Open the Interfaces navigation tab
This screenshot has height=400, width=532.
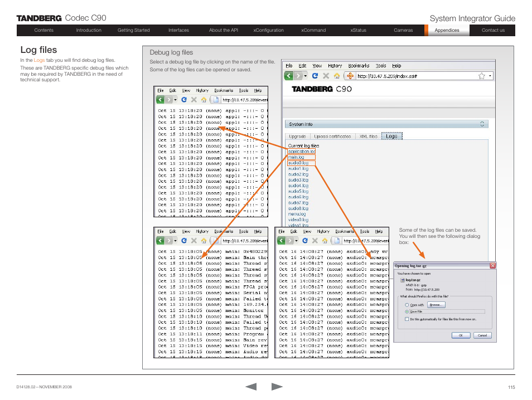pyautogui.click(x=178, y=30)
